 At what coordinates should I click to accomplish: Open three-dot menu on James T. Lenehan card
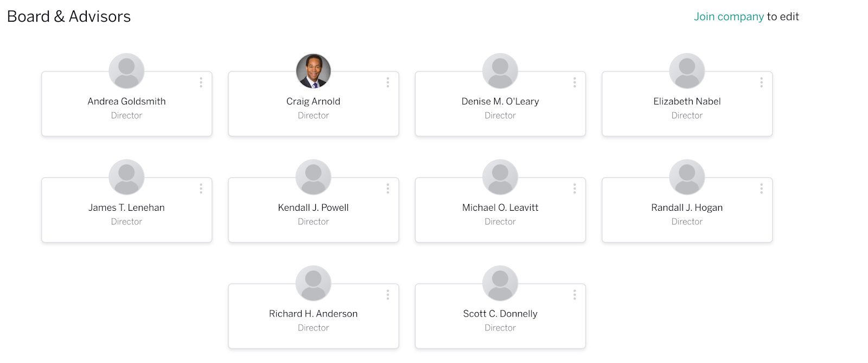201,189
